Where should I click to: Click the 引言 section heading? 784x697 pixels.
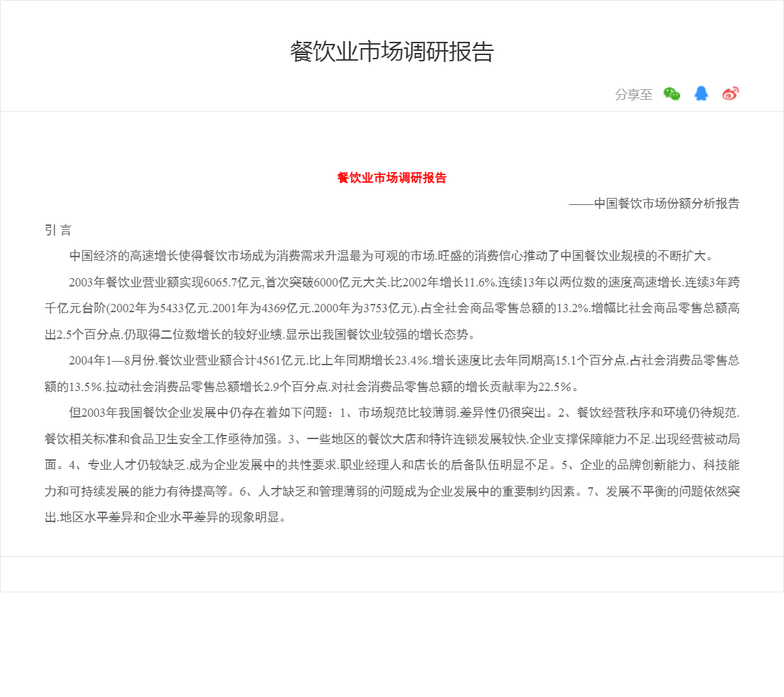pyautogui.click(x=58, y=230)
